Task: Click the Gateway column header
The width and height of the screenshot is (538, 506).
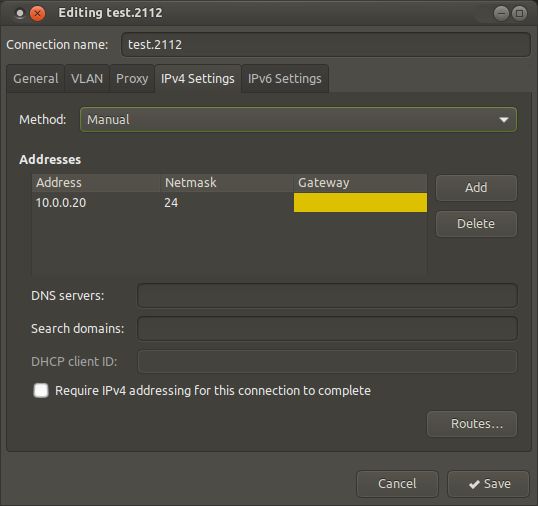Action: point(360,183)
